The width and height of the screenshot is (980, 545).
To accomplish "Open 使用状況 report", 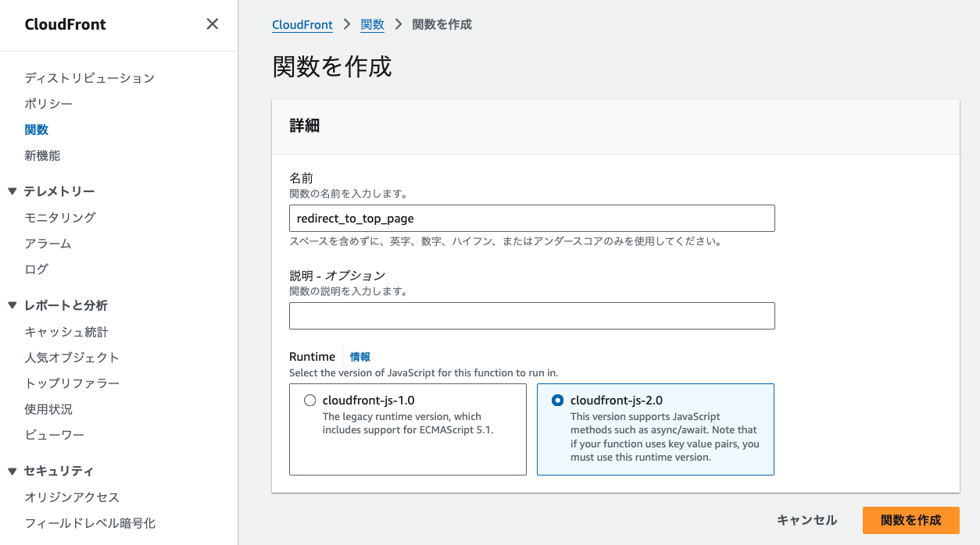I will pyautogui.click(x=48, y=409).
